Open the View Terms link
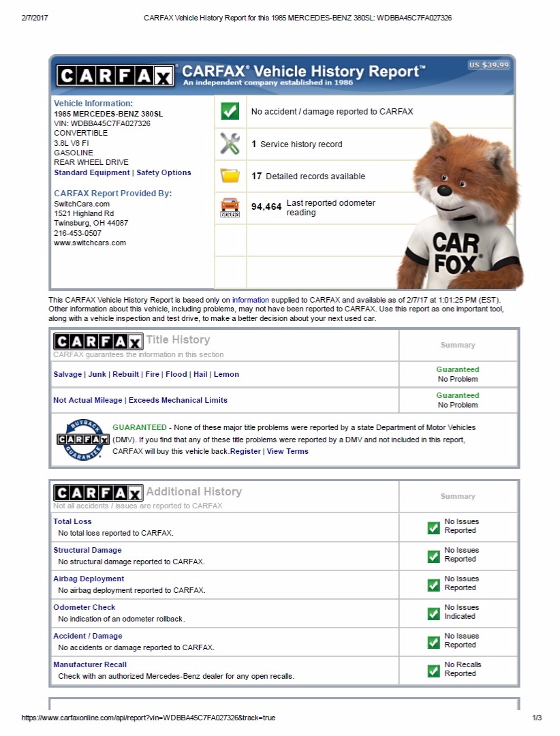Viewport: 560px width, 736px height. (287, 451)
